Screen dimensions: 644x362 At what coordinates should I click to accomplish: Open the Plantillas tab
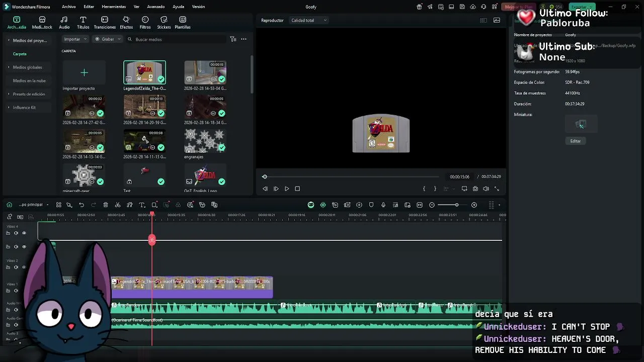pos(182,23)
